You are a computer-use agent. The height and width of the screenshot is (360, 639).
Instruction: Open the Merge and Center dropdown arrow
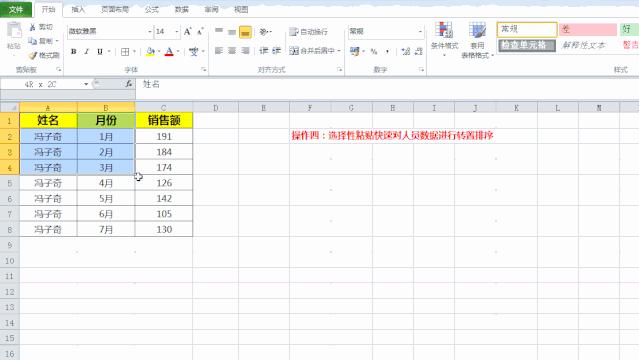click(x=339, y=51)
